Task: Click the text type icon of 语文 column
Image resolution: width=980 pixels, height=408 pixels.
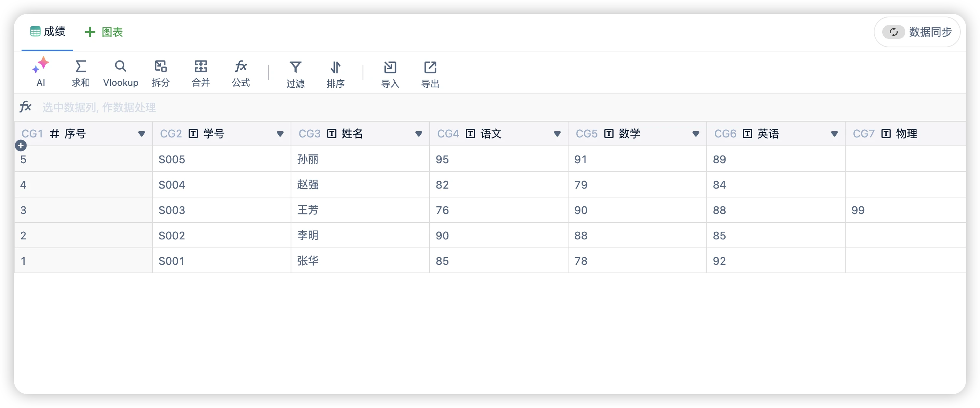Action: pyautogui.click(x=470, y=134)
